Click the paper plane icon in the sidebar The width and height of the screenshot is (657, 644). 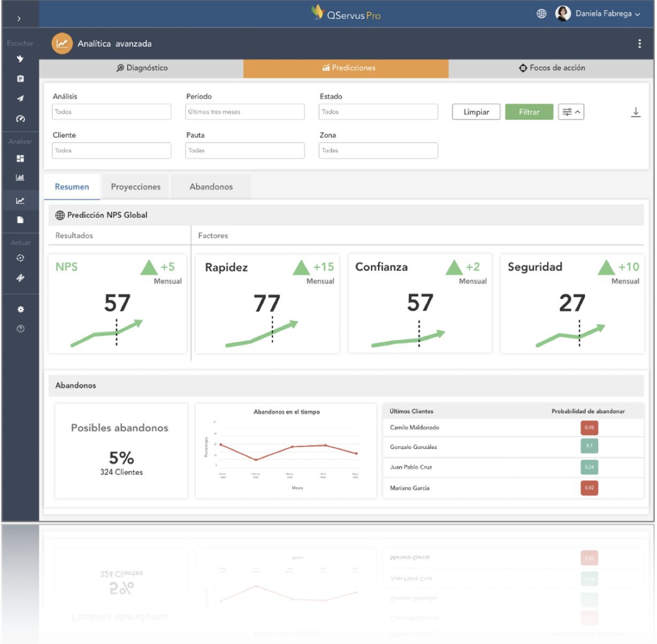click(x=20, y=98)
